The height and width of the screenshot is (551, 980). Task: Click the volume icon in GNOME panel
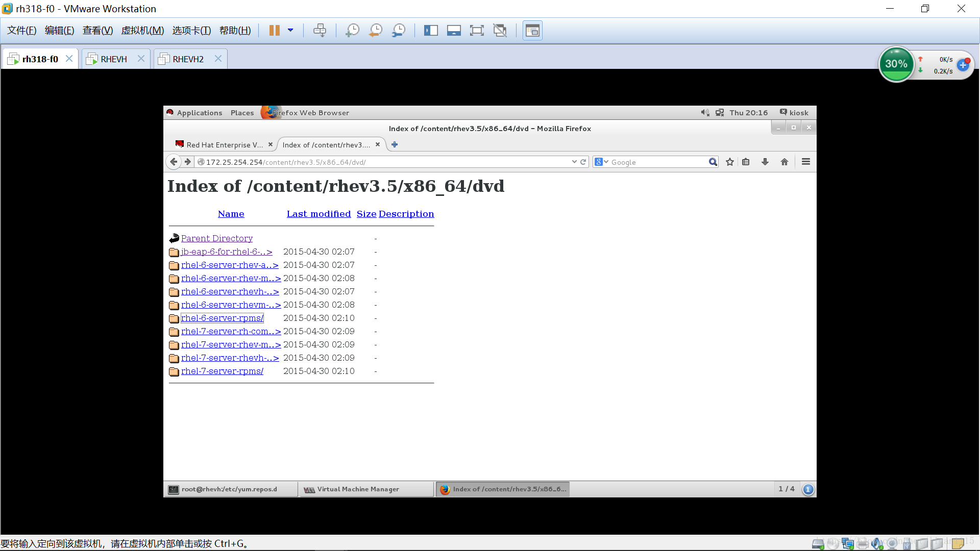705,113
